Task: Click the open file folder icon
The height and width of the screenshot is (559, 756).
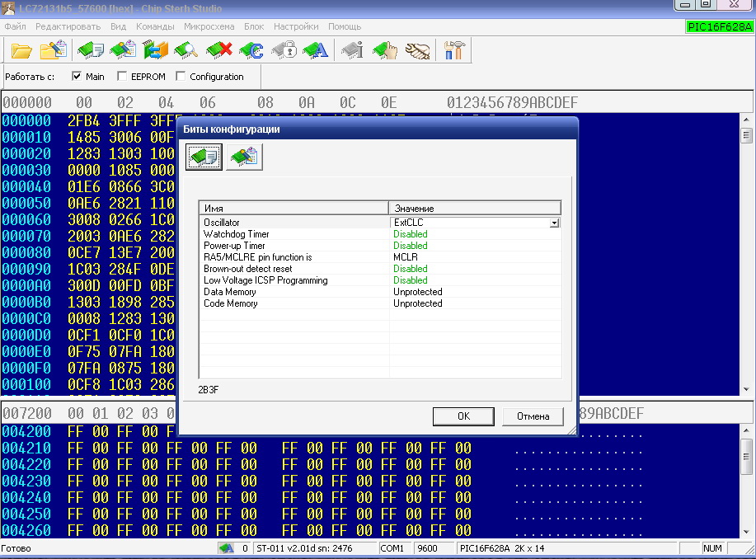Action: [22, 50]
